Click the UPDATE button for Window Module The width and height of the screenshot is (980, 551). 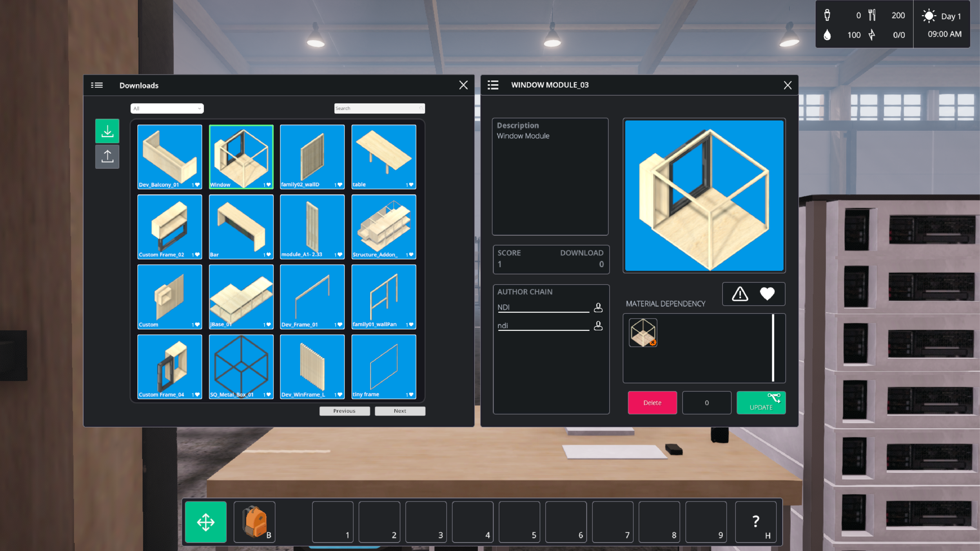tap(760, 402)
